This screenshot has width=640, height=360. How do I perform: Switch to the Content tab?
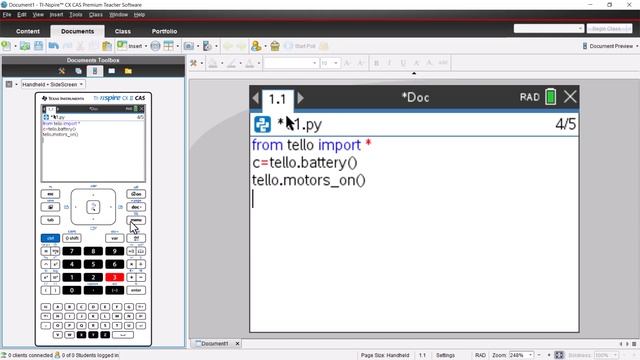(28, 31)
